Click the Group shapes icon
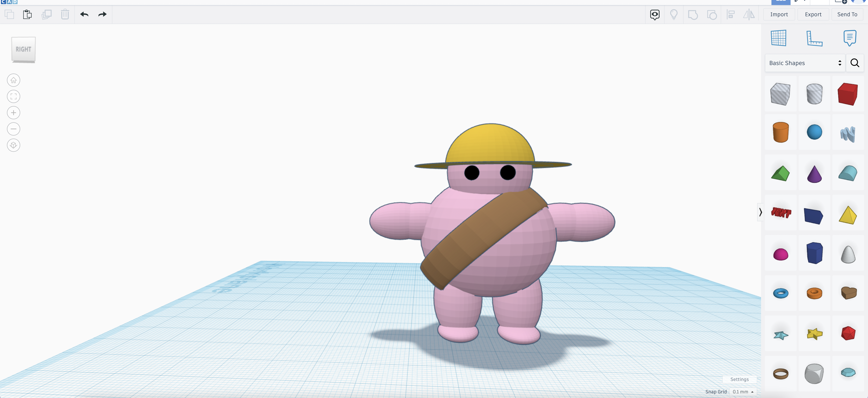The width and height of the screenshot is (868, 398). [x=693, y=15]
